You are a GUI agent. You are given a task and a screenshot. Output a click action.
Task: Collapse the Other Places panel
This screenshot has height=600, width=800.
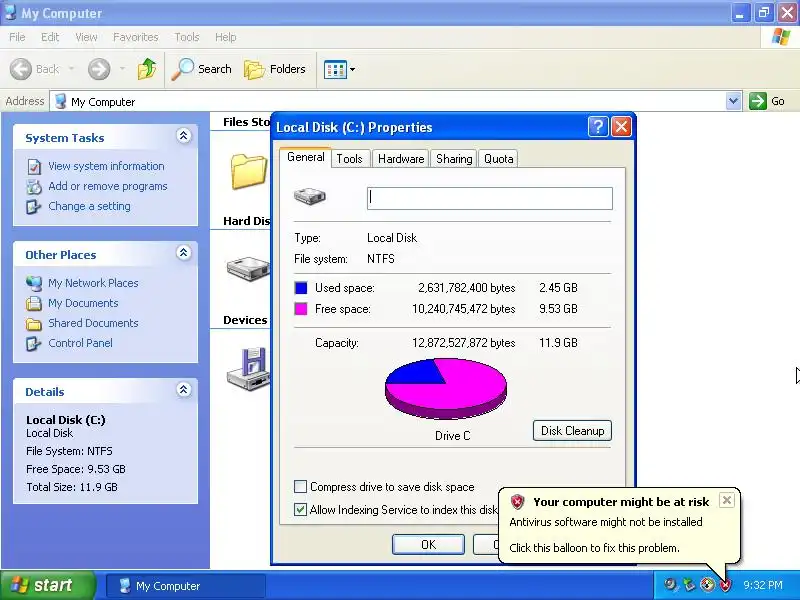pyautogui.click(x=184, y=253)
